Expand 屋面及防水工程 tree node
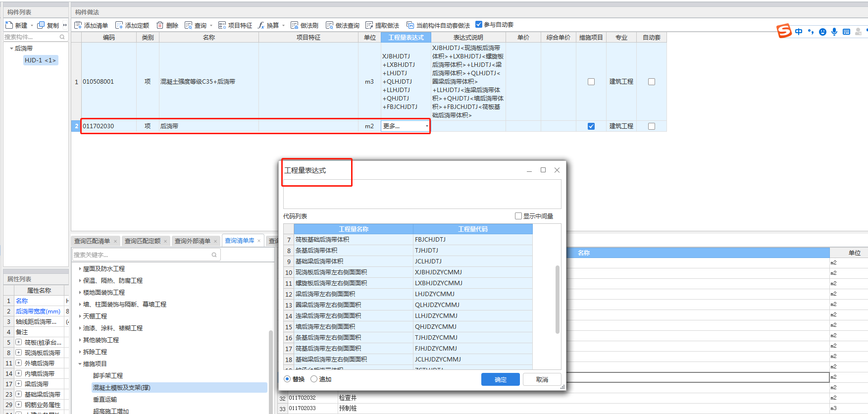 tap(80, 268)
